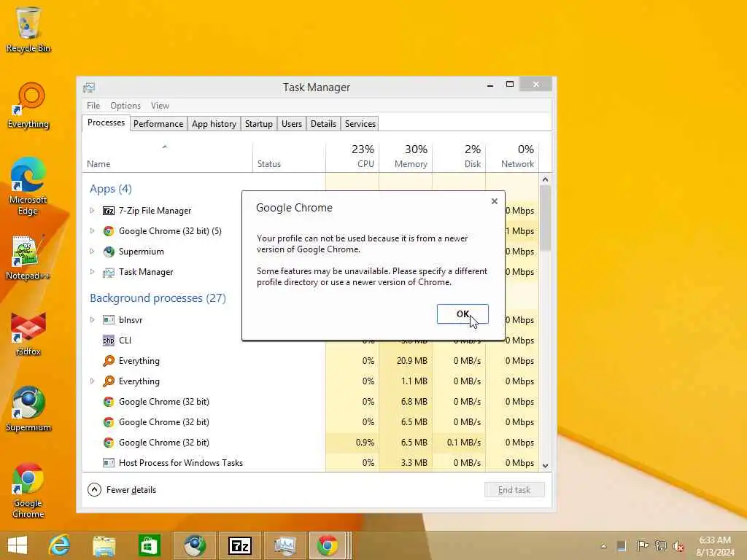Screen dimensions: 747x560
Task: Switch to 7-Zip in taskbar
Action: (x=239, y=545)
